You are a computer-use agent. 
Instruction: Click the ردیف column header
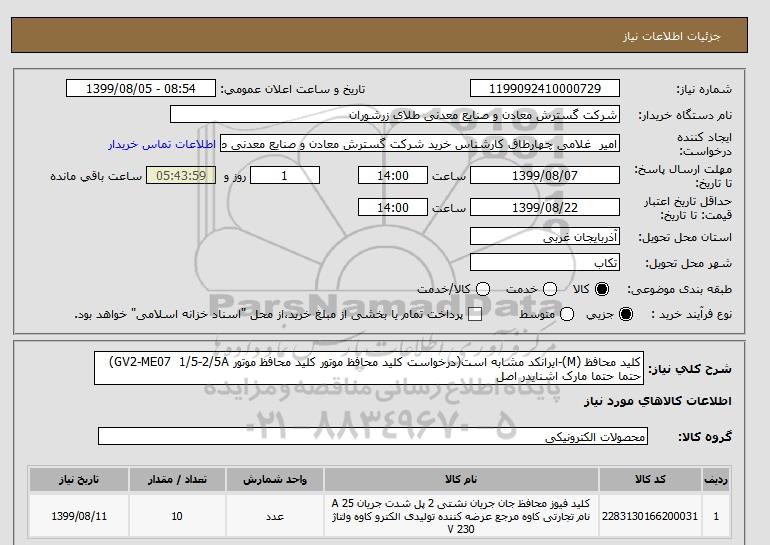716,479
